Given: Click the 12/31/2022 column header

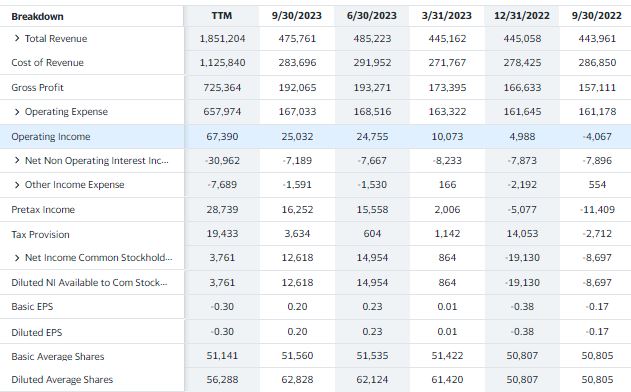Looking at the screenshot, I should (x=522, y=16).
